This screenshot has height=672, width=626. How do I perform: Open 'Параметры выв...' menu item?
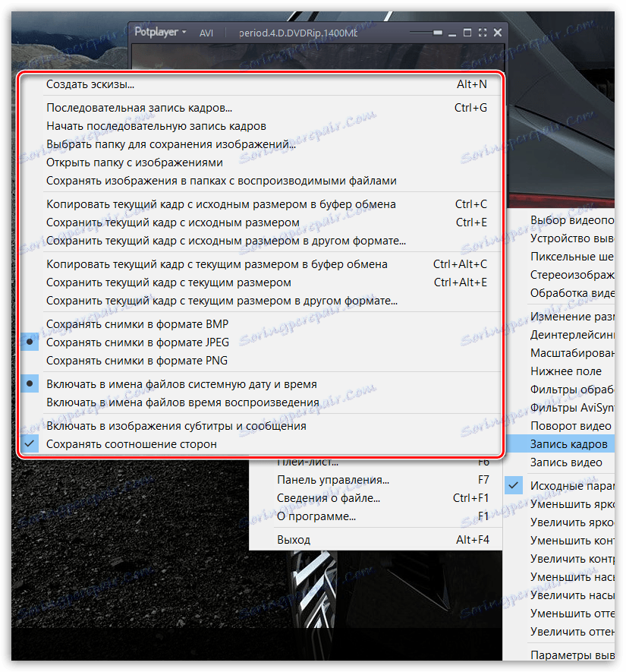pyautogui.click(x=560, y=655)
